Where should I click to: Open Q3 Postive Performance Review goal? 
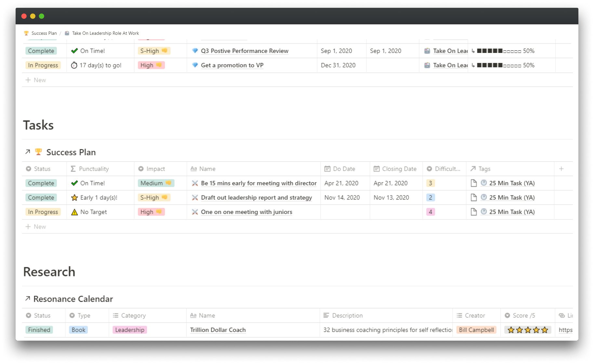click(244, 51)
